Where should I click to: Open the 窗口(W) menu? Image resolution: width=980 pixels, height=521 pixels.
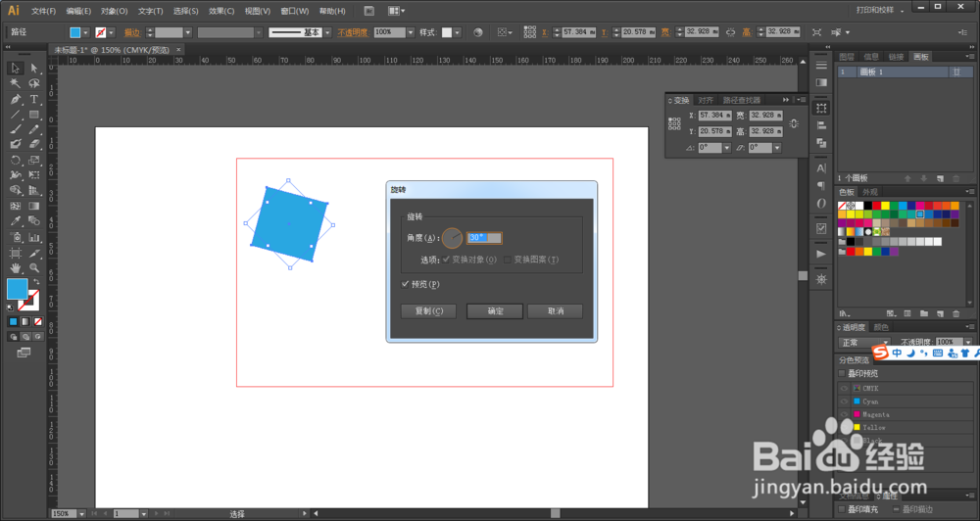[294, 11]
